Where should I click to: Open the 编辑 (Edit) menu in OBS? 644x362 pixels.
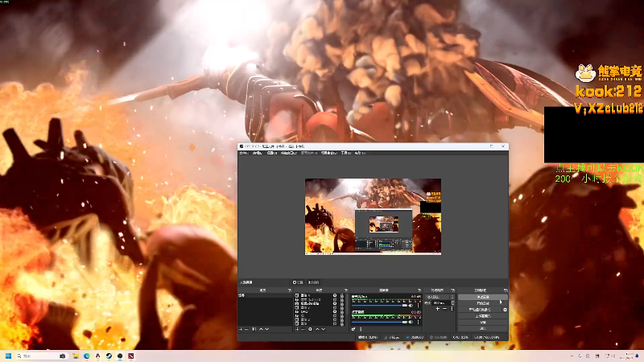pos(257,153)
